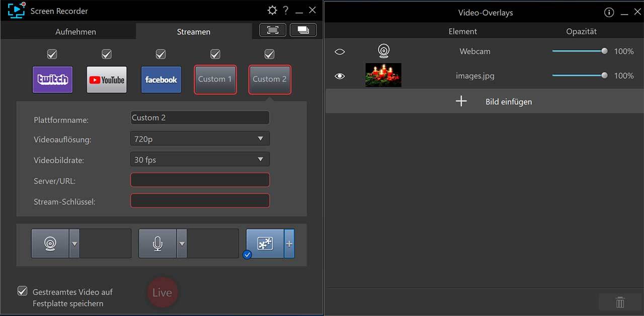Hide the images.jpg overlay
The image size is (644, 316).
[340, 76]
